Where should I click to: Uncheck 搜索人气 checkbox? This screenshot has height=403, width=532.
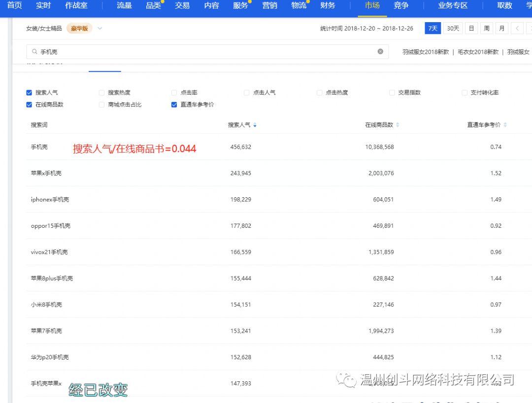pyautogui.click(x=29, y=93)
